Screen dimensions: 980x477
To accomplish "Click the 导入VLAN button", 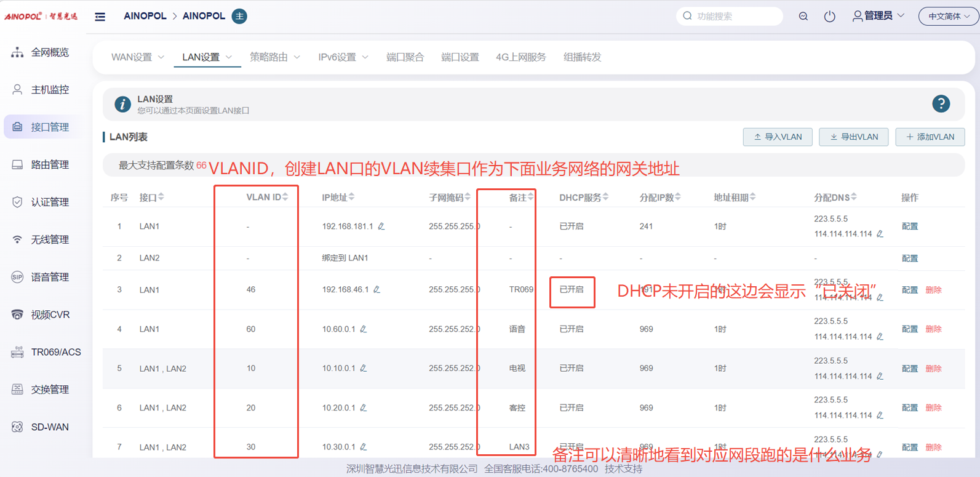I will coord(778,137).
